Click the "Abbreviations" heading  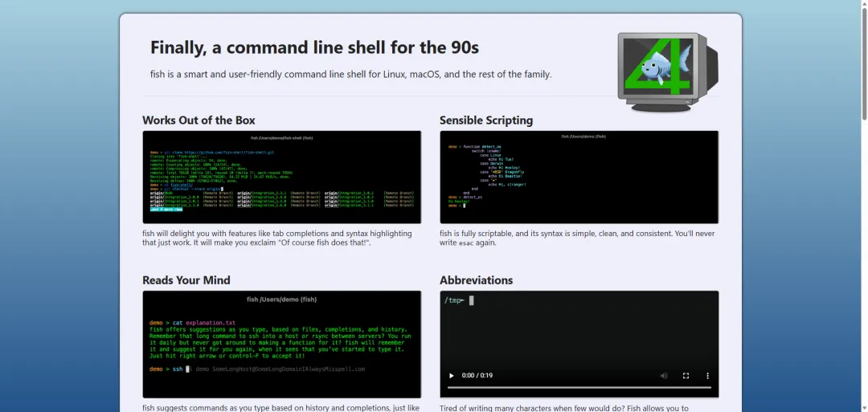pos(476,279)
